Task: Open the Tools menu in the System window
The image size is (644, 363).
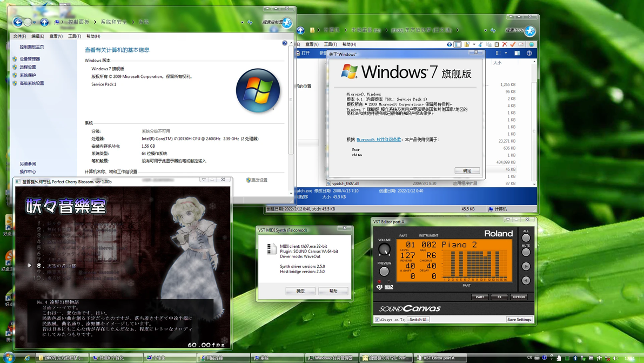Action: [x=75, y=36]
